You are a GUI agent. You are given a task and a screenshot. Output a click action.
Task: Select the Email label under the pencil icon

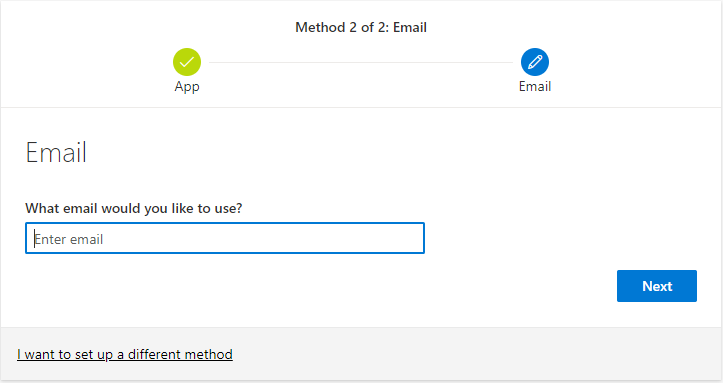(x=535, y=86)
